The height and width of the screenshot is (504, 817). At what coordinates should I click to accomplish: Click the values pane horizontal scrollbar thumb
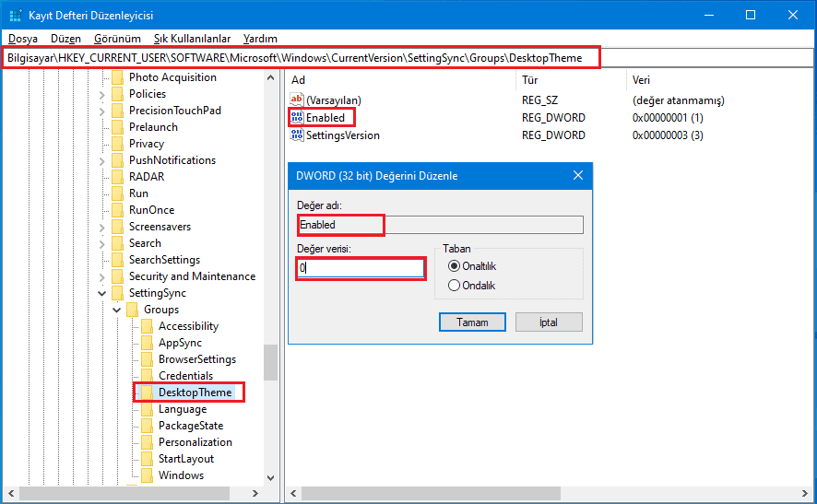point(431,493)
